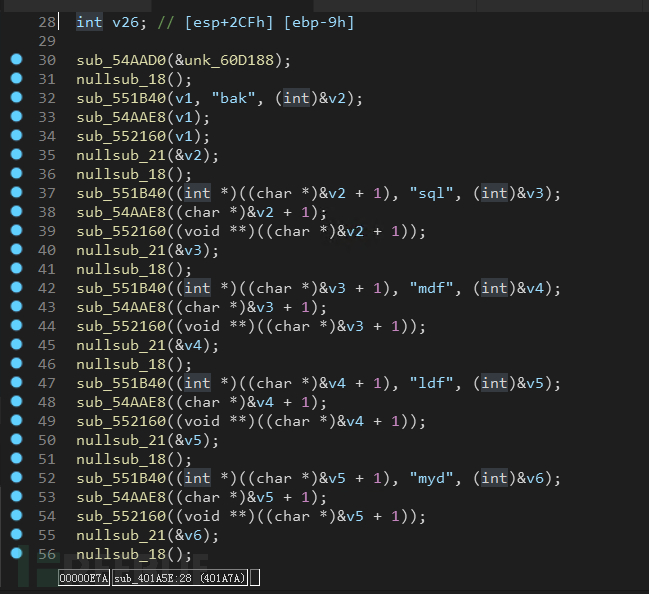Toggle breakpoint dot on line 37
The width and height of the screenshot is (649, 594).
(16, 192)
